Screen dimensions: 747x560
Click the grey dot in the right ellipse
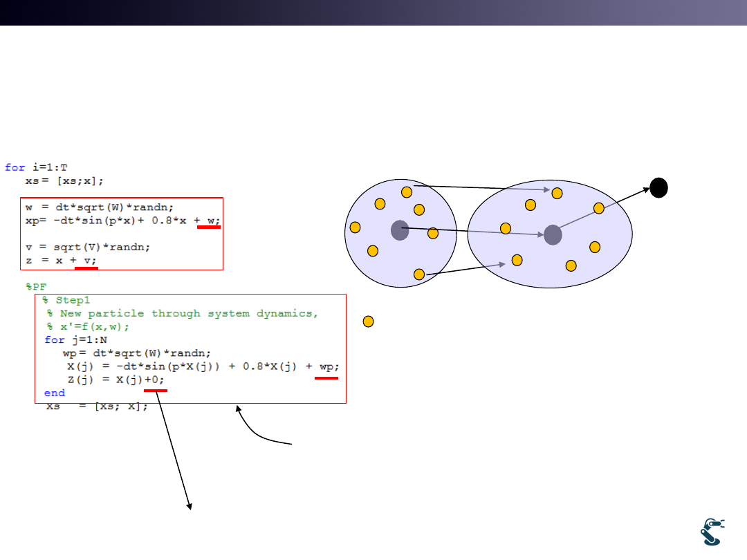tap(552, 235)
